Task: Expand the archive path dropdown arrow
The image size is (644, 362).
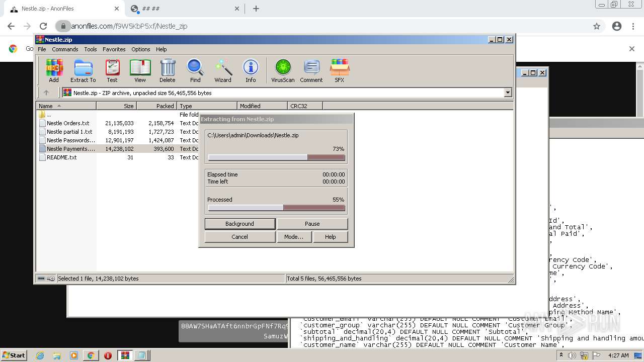Action: 508,93
